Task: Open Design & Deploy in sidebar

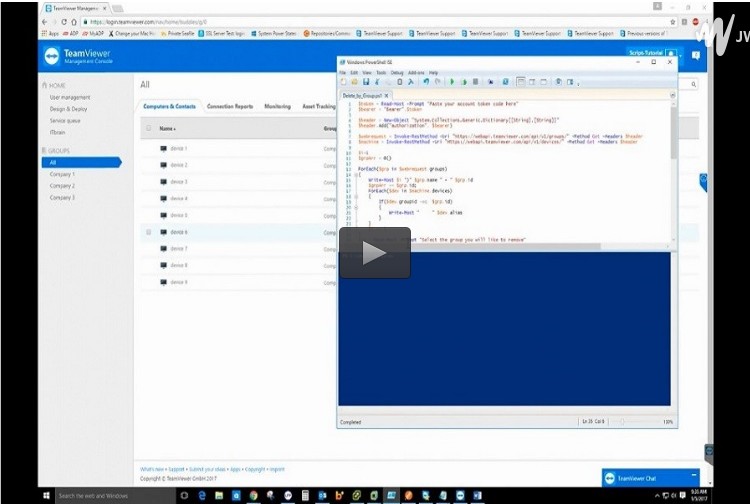Action: (68, 109)
